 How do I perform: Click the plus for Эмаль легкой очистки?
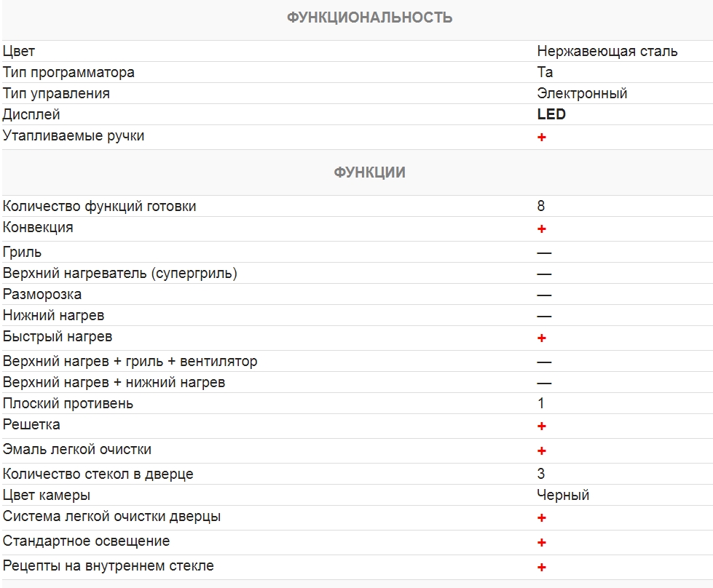click(542, 450)
